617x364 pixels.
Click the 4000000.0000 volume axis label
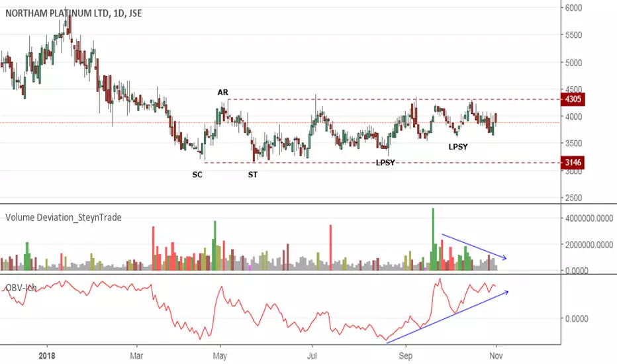click(x=589, y=218)
